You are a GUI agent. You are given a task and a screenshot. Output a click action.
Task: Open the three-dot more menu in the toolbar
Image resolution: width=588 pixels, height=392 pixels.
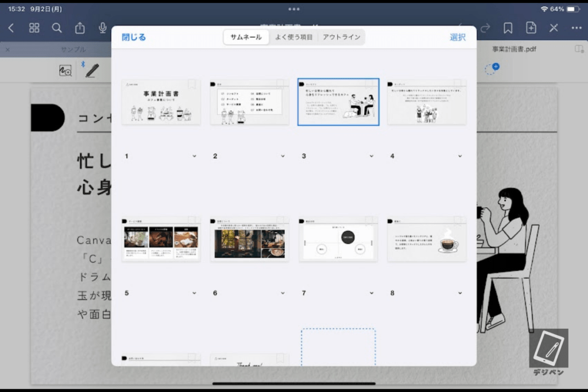[x=577, y=28]
